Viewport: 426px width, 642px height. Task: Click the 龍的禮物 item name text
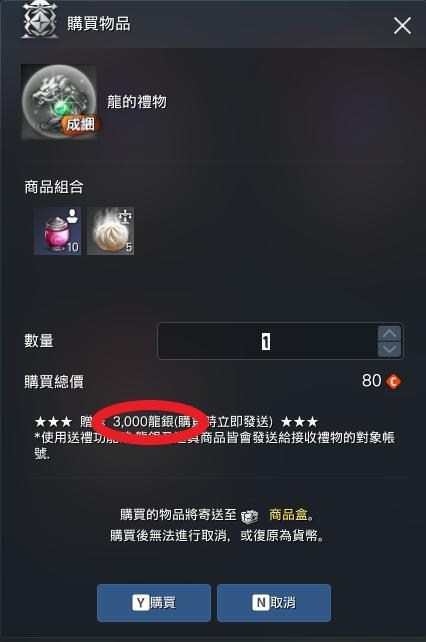tap(137, 102)
